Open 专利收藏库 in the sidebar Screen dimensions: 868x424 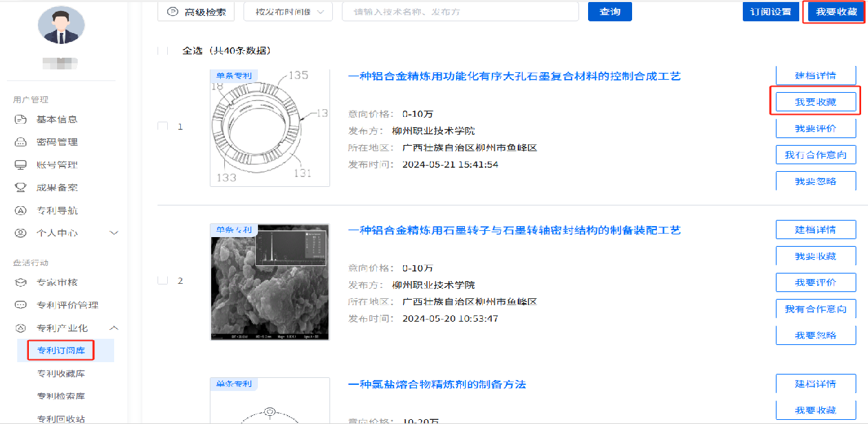[61, 374]
